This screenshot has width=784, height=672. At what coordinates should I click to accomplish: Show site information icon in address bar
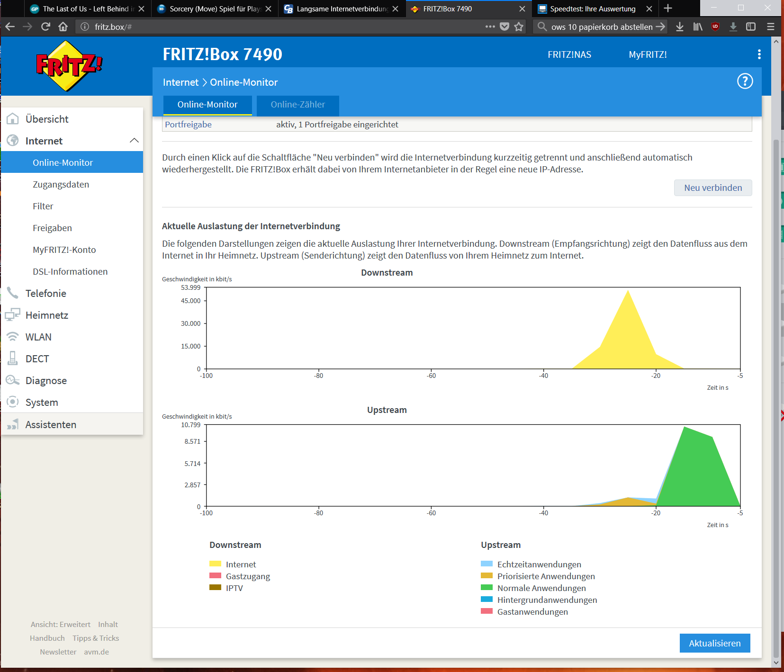point(85,27)
